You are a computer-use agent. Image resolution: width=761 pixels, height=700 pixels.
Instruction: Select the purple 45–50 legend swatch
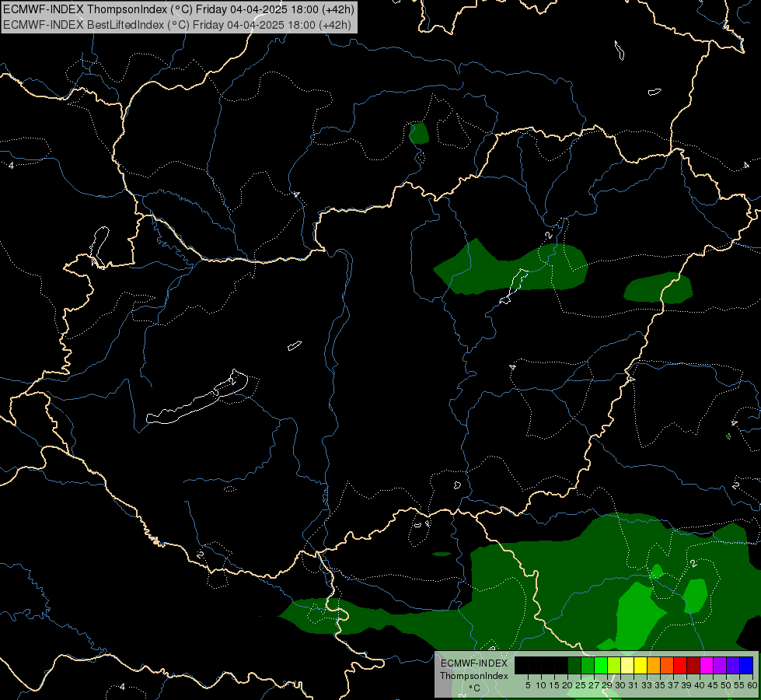tap(720, 665)
